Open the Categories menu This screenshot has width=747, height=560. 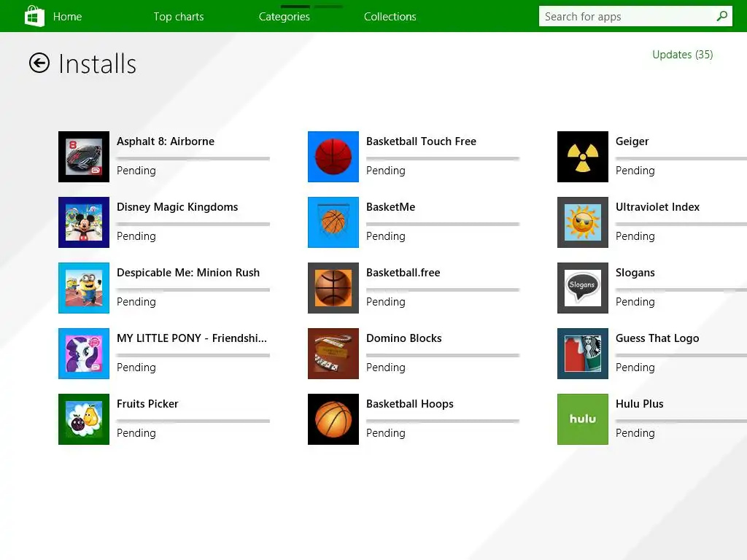click(x=285, y=17)
